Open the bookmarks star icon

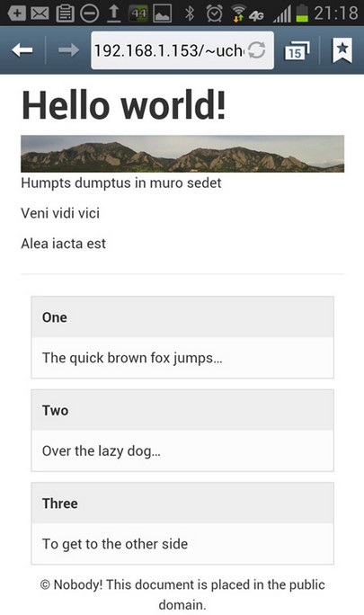pos(342,50)
